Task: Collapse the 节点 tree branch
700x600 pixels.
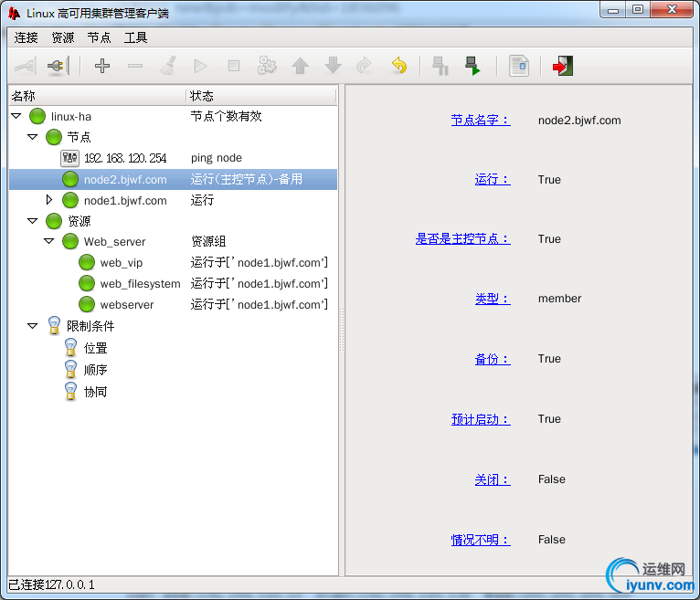Action: [33, 137]
